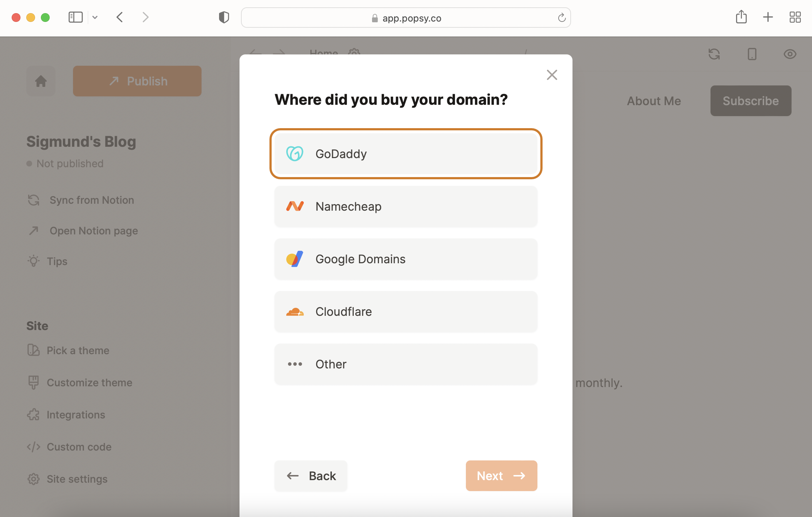The height and width of the screenshot is (517, 812).
Task: Select the Google Domains option
Action: click(406, 259)
